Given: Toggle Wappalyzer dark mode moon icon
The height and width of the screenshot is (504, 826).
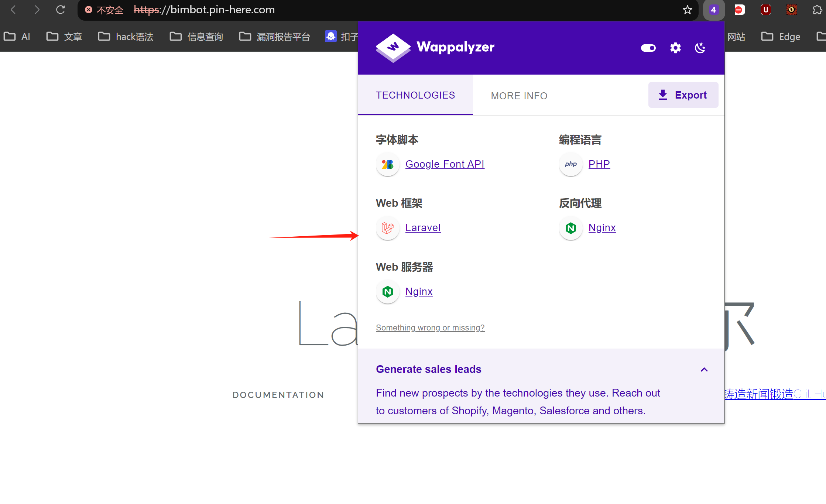Looking at the screenshot, I should 700,48.
